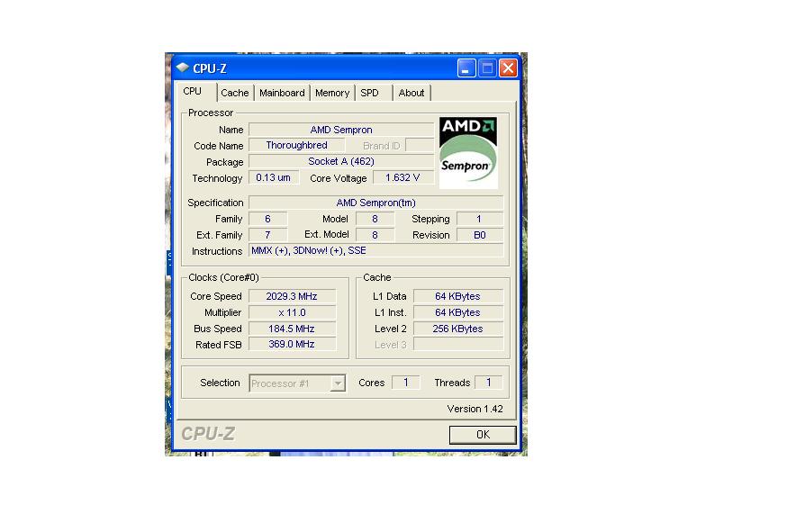This screenshot has height=532, width=805.
Task: Click the maximize button in title bar
Action: [x=487, y=68]
